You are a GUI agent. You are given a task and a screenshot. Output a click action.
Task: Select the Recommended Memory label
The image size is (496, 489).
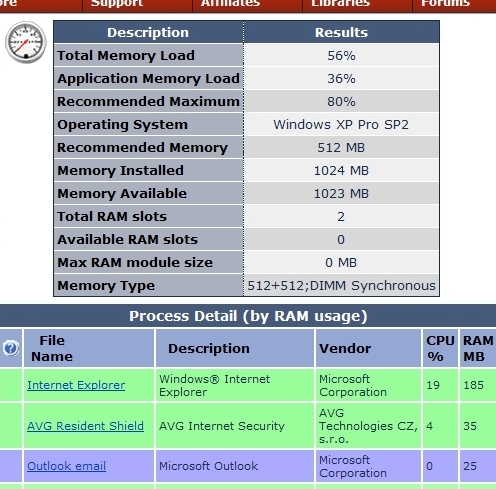tap(142, 147)
